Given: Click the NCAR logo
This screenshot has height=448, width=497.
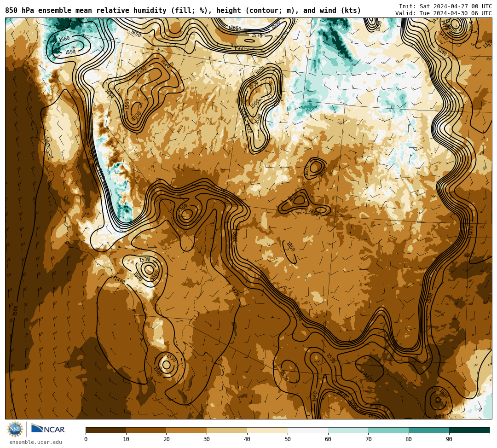Looking at the screenshot, I should click(x=48, y=429).
